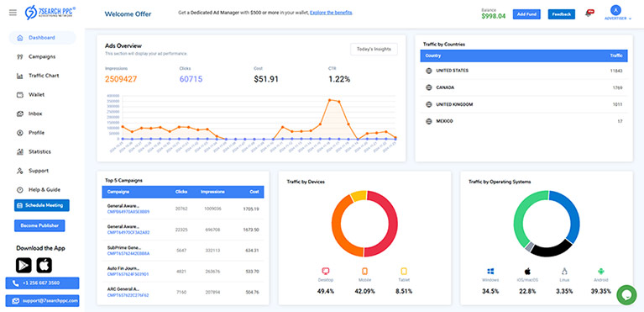Screen dimensions: 644x312
Task: Expand the Advertiser account dropdown
Action: point(618,19)
